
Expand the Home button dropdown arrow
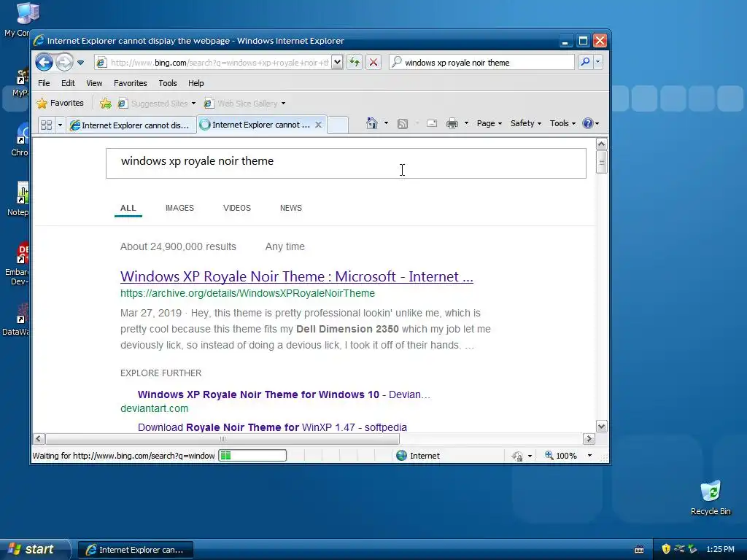[x=387, y=123]
